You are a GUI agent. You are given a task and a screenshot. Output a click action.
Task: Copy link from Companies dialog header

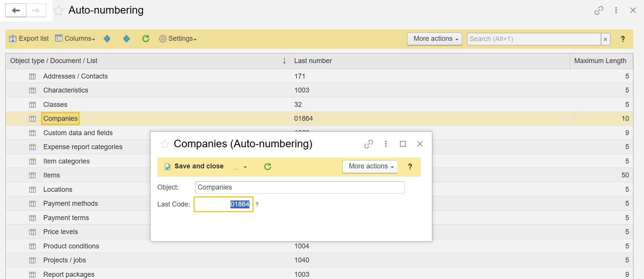[x=369, y=144]
